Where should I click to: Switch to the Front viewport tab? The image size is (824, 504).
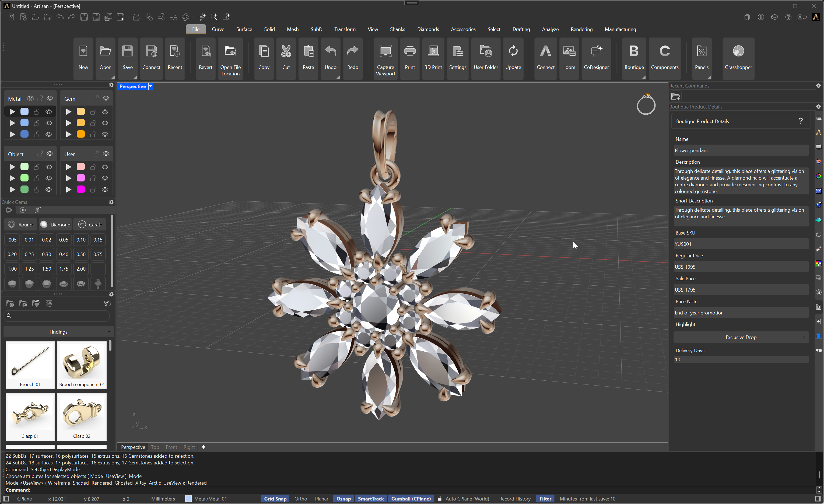coord(171,447)
